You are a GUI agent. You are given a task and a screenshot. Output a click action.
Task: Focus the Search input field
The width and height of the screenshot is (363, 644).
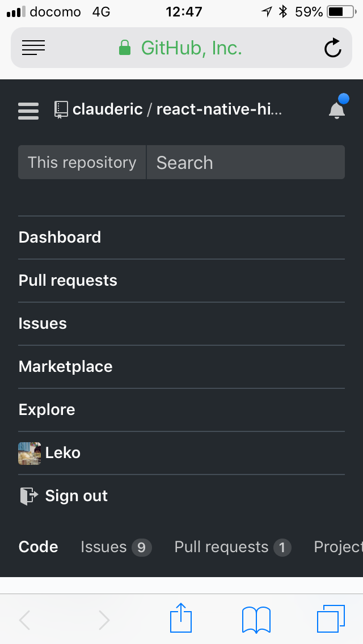[245, 163]
